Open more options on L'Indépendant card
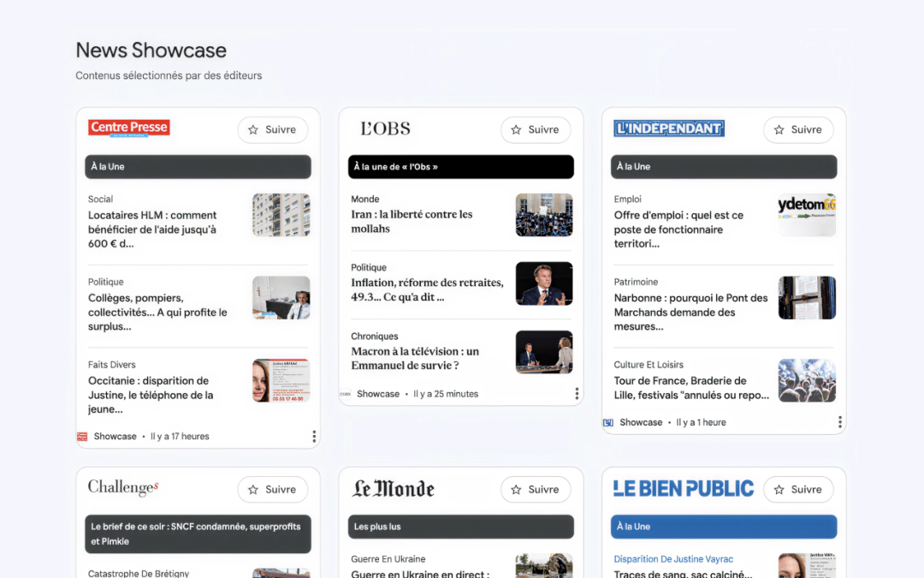This screenshot has height=578, width=924. 840,422
